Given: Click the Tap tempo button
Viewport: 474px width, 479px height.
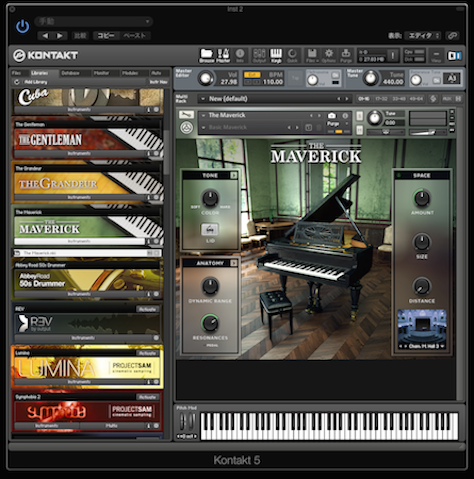Looking at the screenshot, I should pos(295,78).
